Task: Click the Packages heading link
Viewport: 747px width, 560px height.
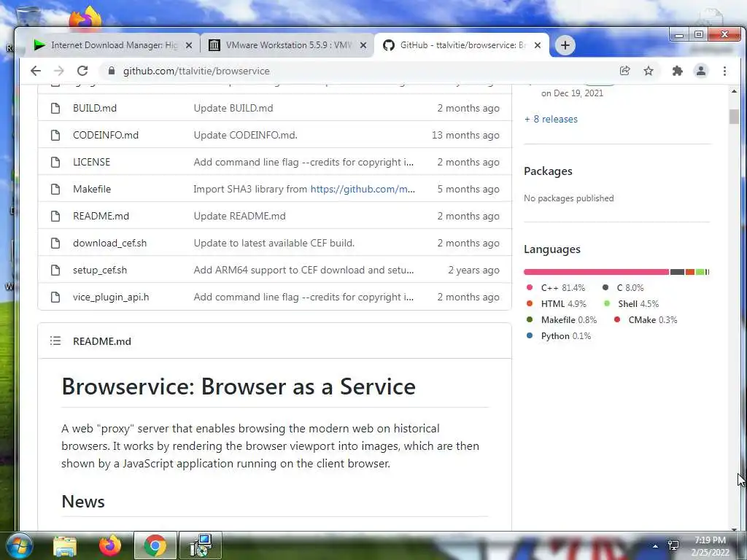Action: pos(548,171)
